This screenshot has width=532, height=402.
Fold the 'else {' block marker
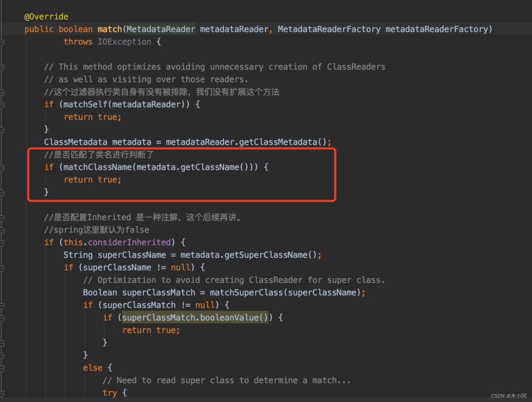point(2,368)
